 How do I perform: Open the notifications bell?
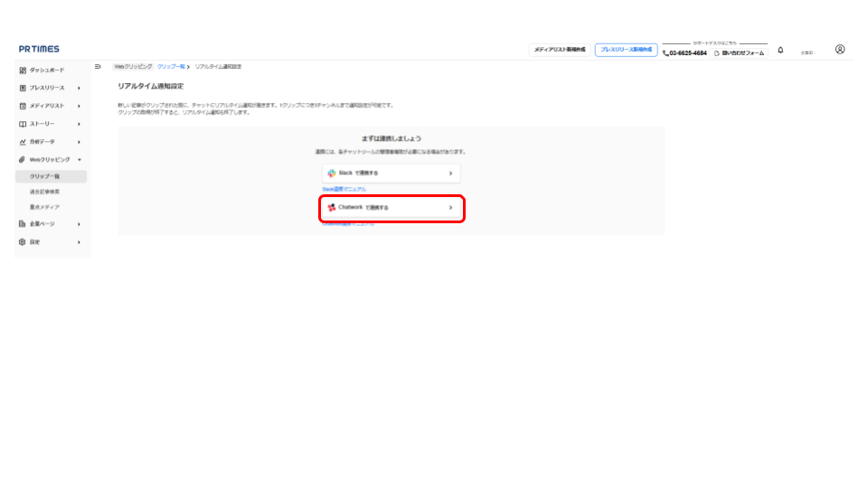(x=780, y=50)
